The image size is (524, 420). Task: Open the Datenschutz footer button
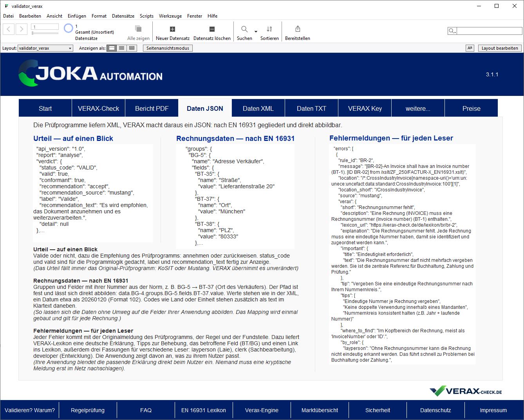435,410
